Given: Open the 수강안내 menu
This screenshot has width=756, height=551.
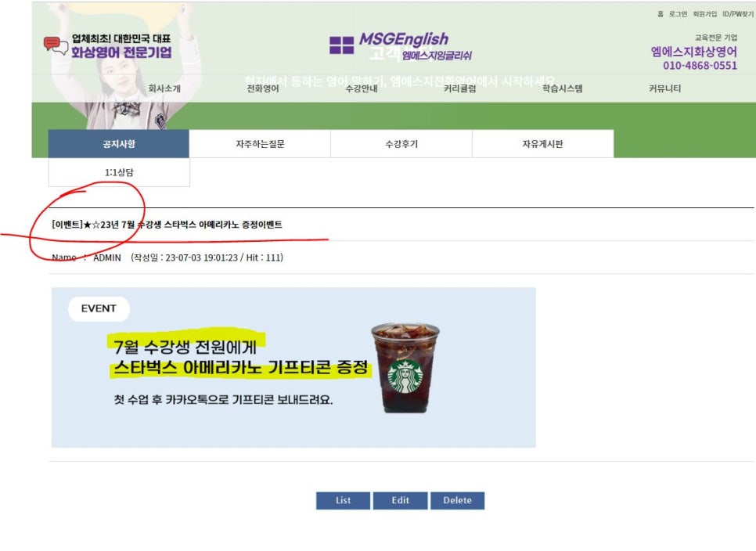Looking at the screenshot, I should [361, 88].
